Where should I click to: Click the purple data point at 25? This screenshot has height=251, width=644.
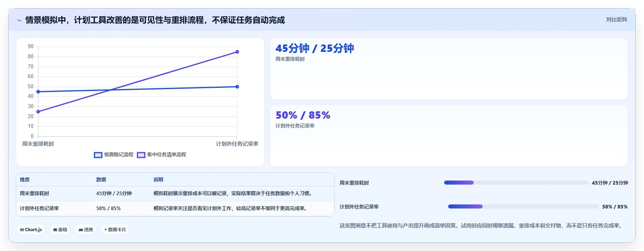tap(38, 112)
